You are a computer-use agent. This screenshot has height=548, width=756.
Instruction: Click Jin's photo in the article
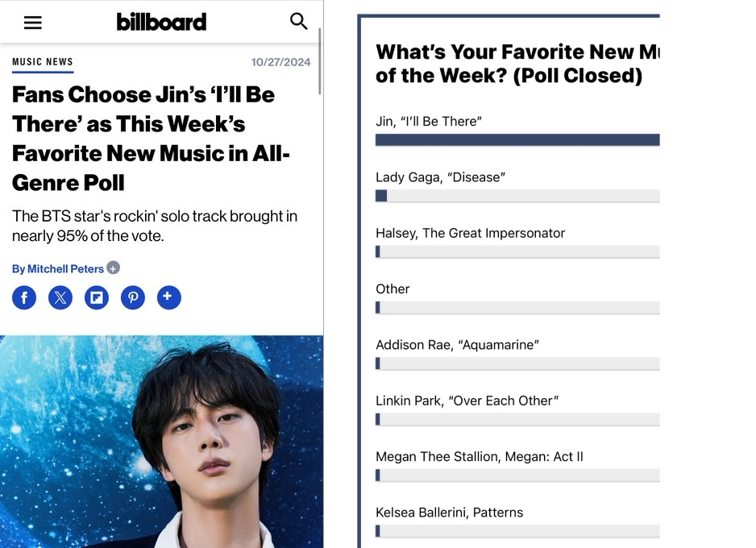point(161,442)
